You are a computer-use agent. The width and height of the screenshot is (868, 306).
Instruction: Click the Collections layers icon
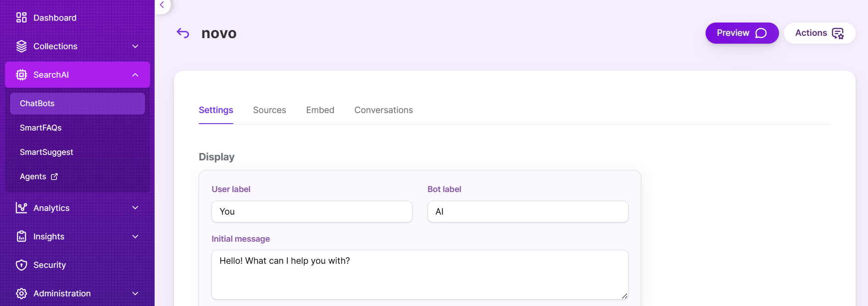(x=22, y=46)
